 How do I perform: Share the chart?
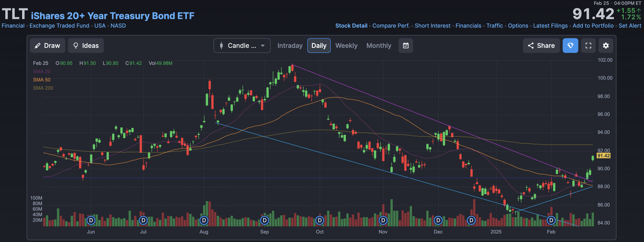(x=541, y=46)
